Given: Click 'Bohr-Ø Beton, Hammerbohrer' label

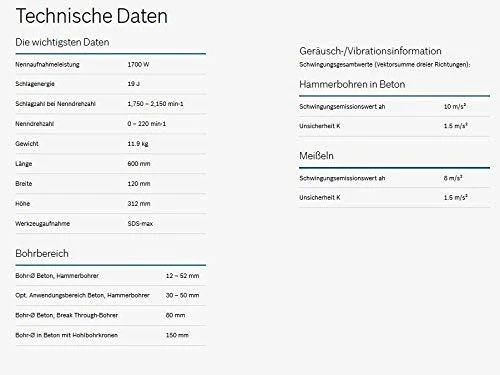Looking at the screenshot, I should coord(57,276).
